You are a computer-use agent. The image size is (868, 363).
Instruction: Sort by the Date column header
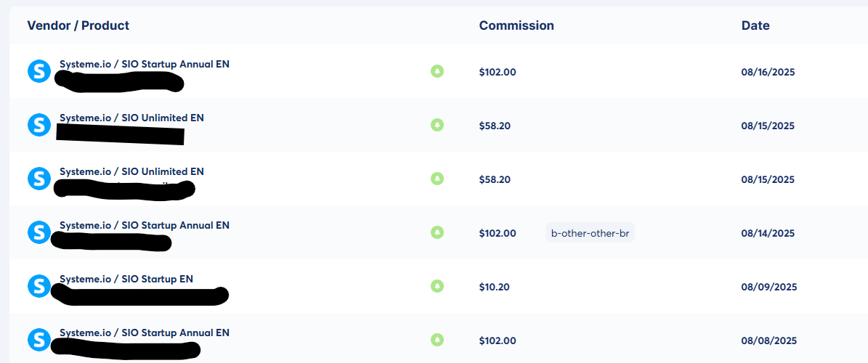[x=755, y=25]
